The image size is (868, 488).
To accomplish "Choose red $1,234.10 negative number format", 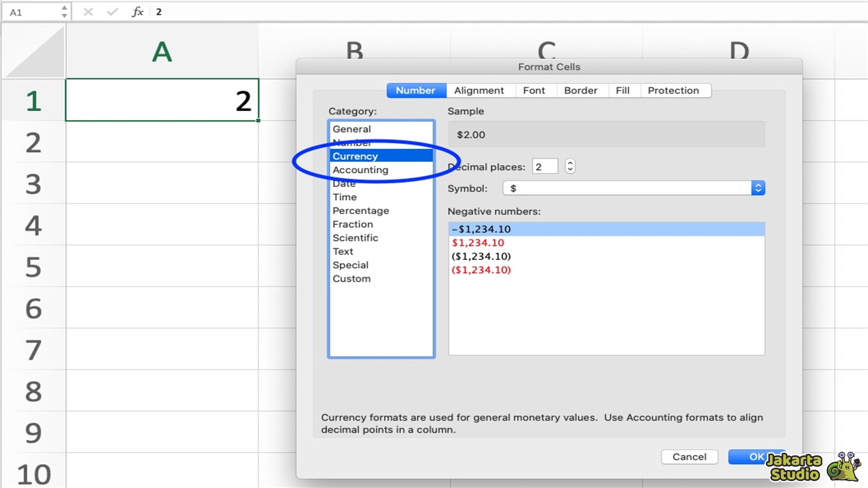I will tap(478, 243).
